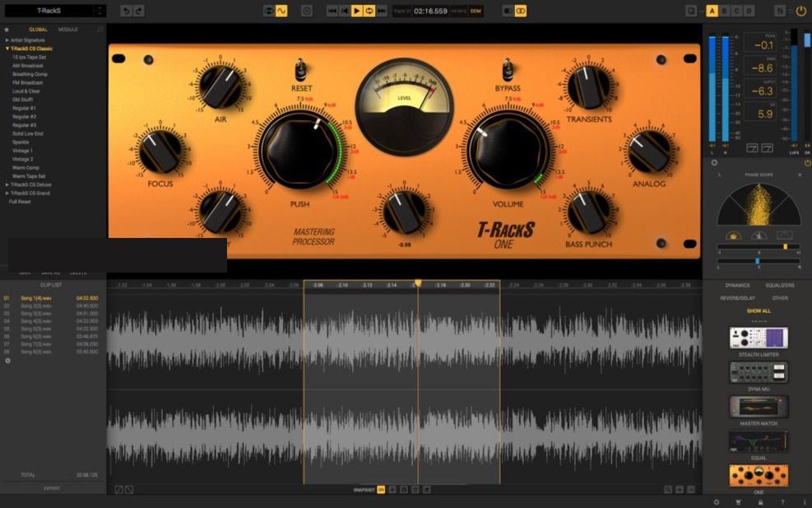The height and width of the screenshot is (508, 812).
Task: Toggle the mono switch in top toolbar
Action: coord(508,11)
